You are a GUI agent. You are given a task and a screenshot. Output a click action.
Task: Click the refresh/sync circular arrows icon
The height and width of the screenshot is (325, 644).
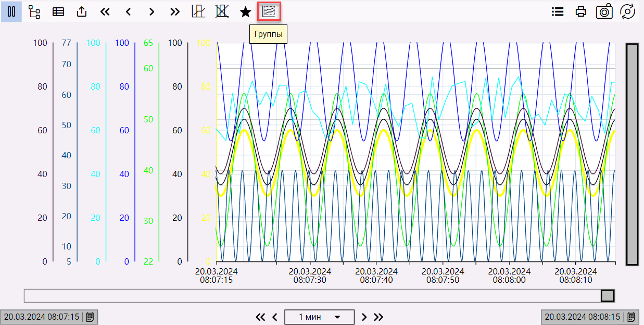(x=627, y=11)
